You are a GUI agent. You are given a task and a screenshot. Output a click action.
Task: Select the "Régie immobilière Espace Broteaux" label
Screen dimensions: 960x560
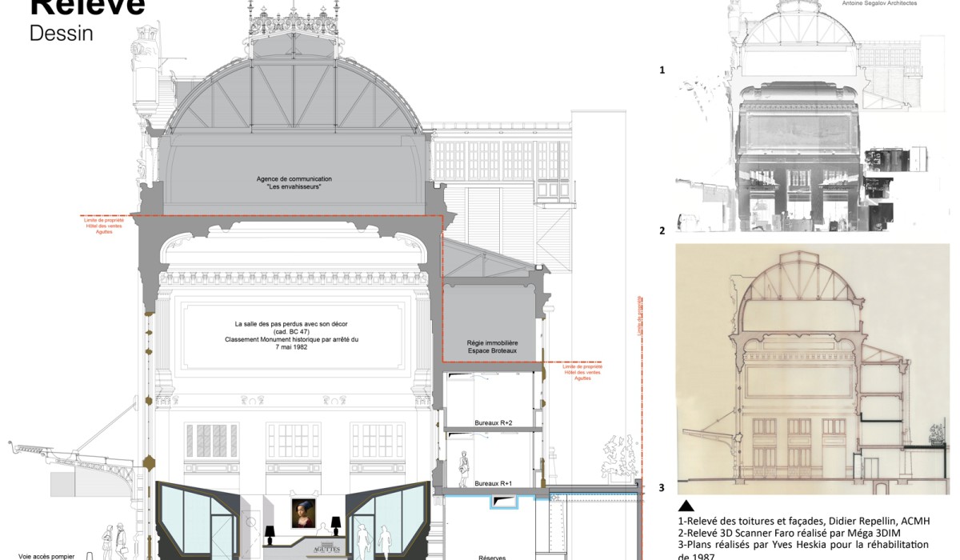[x=492, y=346]
